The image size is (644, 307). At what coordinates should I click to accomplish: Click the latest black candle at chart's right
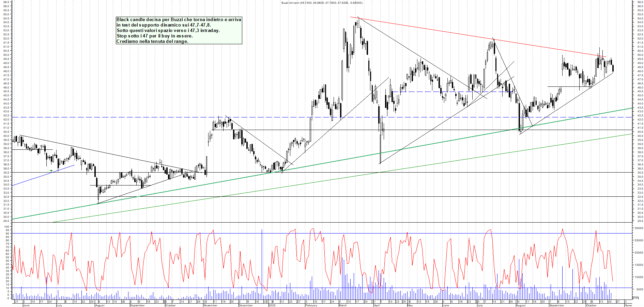coord(613,68)
